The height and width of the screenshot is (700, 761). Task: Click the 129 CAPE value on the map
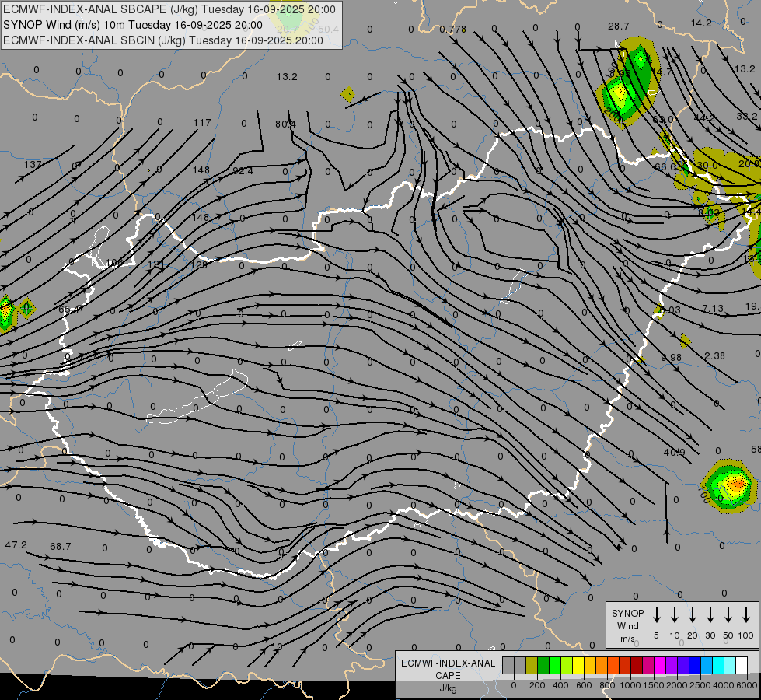(199, 264)
